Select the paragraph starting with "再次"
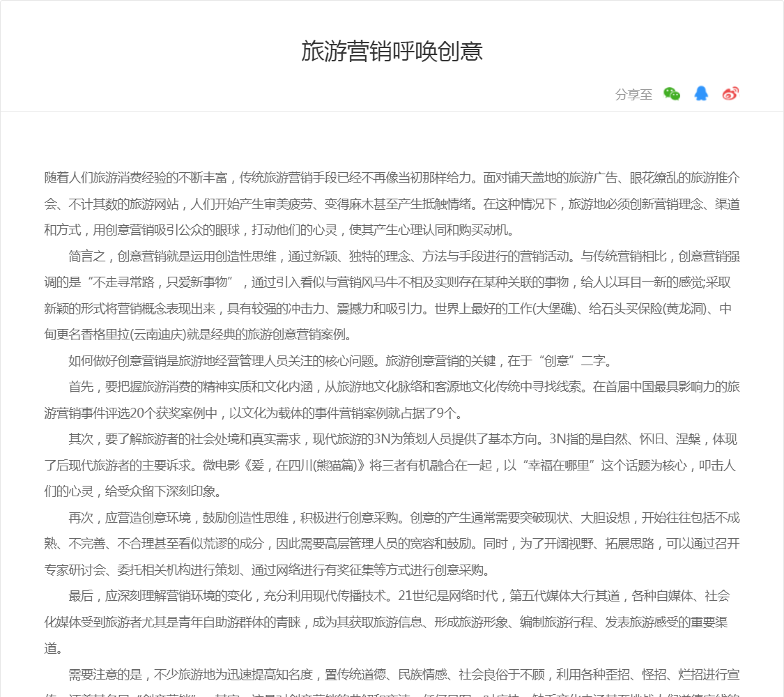 coord(392,543)
